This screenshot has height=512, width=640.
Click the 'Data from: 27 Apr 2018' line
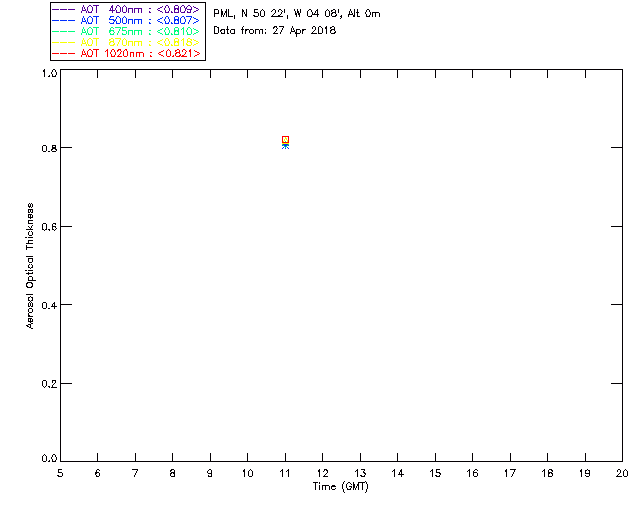tap(275, 31)
